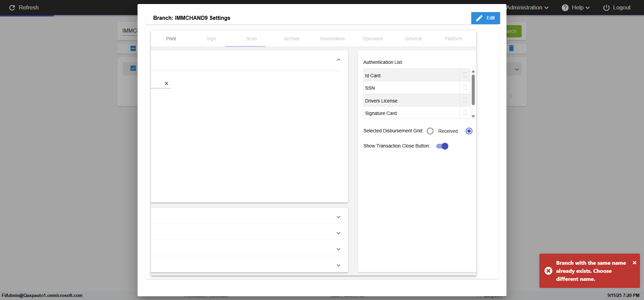The image size is (644, 300).
Task: Click the blue trash delete icon
Action: pyautogui.click(x=511, y=48)
